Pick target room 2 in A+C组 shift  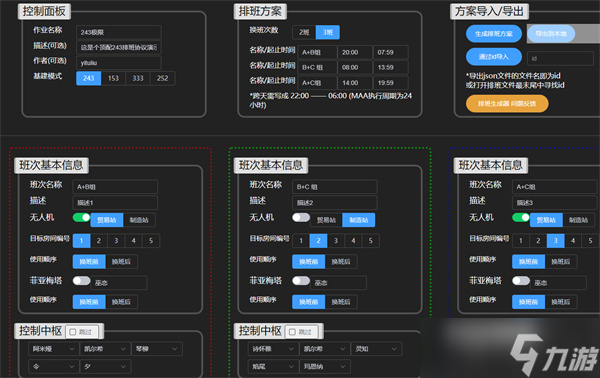[538, 241]
